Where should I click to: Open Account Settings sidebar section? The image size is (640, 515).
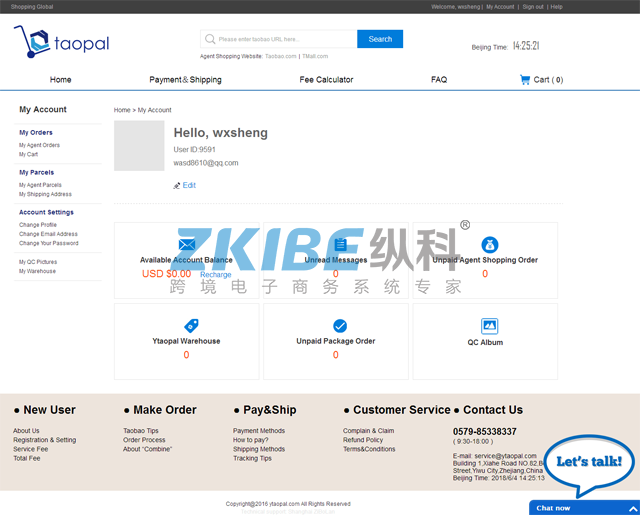[x=47, y=213]
